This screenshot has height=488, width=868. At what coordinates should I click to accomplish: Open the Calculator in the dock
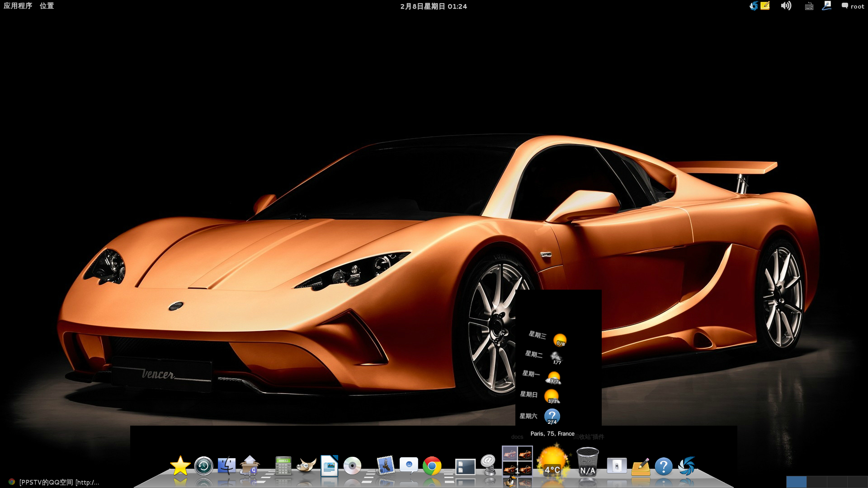[x=283, y=466]
